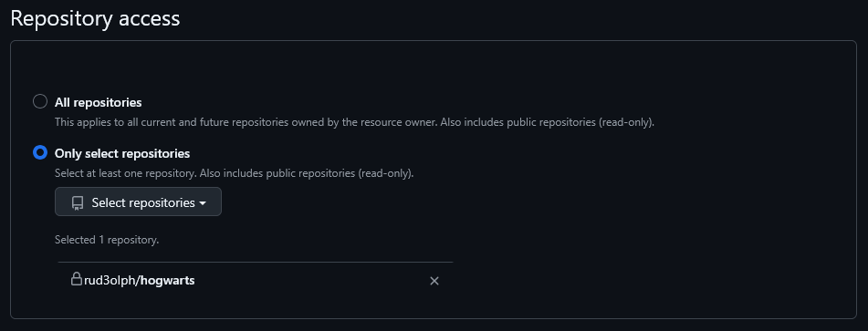Remove hogwarts repository with the X icon
The image size is (868, 331).
click(x=434, y=281)
